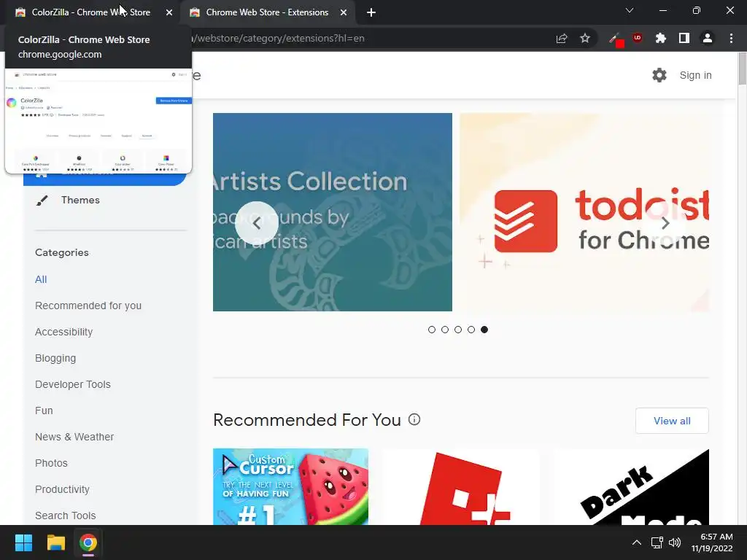Bookmark this page with the star icon

coord(585,38)
